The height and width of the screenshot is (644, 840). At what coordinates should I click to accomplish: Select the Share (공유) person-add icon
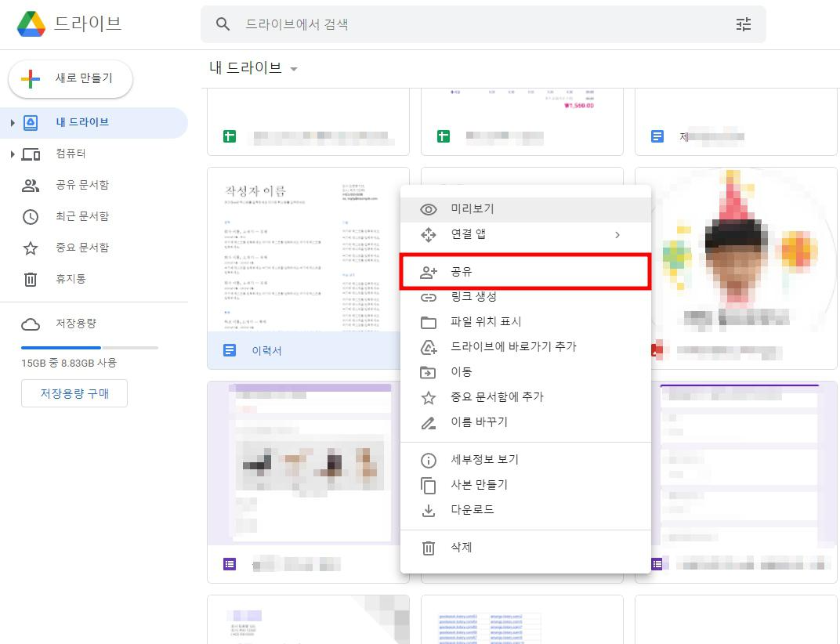(428, 271)
